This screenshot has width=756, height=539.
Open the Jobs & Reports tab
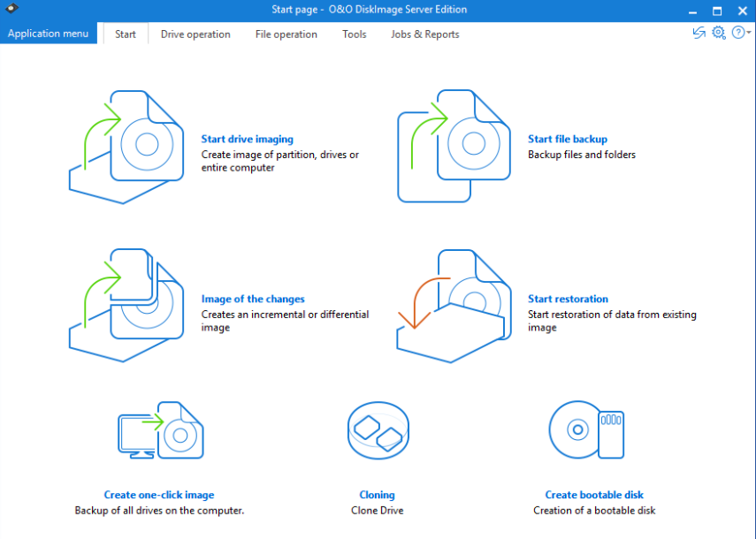tap(424, 34)
